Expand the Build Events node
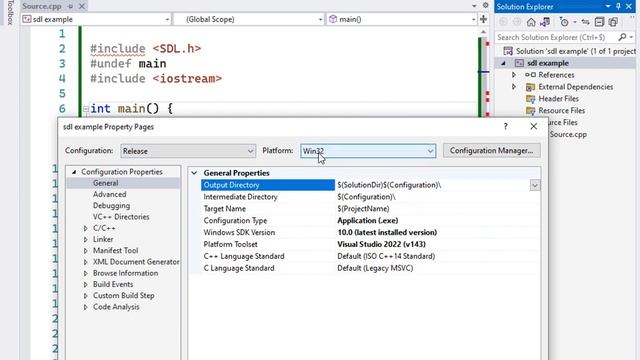Viewport: 640px width, 360px height. 85,284
